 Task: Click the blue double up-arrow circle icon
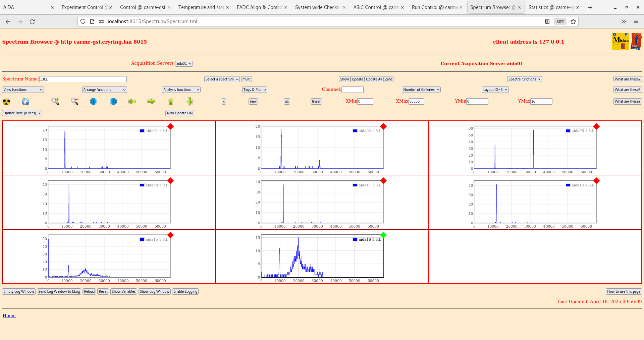pos(113,101)
